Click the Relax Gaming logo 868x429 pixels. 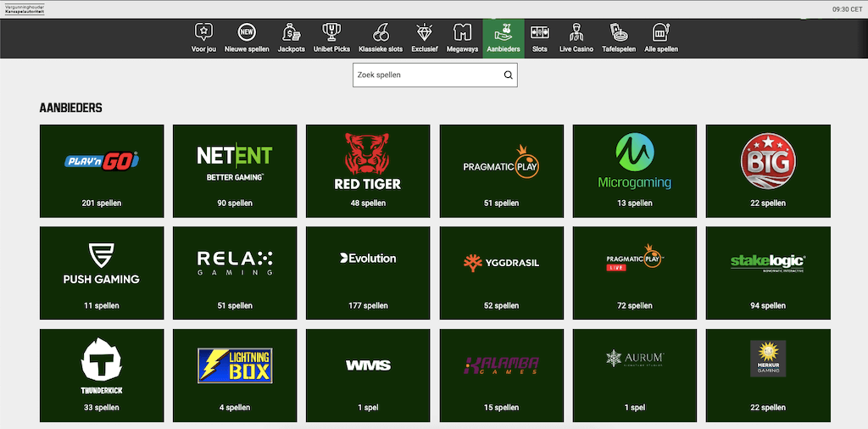tap(235, 264)
